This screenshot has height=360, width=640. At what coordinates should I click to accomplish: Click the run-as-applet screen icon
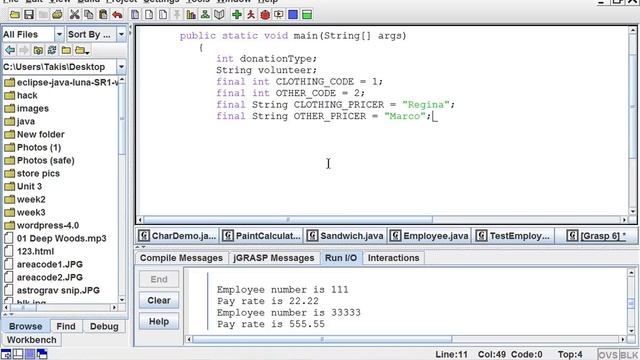279,15
